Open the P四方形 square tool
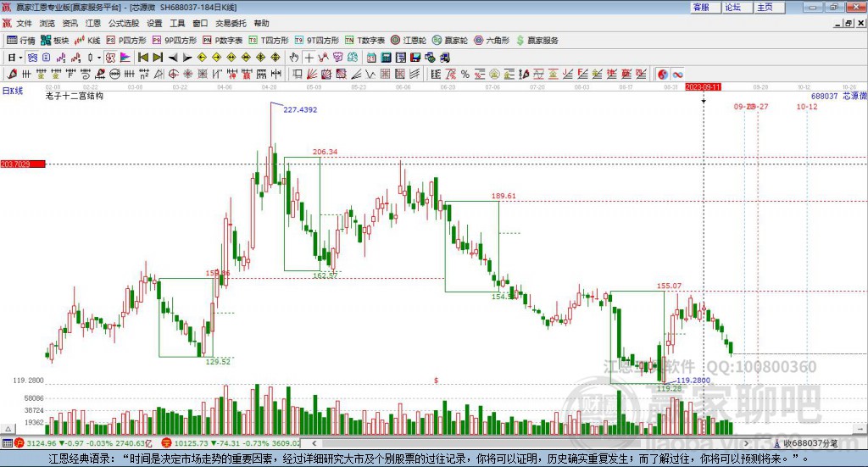Image resolution: width=868 pixels, height=467 pixels. (126, 41)
